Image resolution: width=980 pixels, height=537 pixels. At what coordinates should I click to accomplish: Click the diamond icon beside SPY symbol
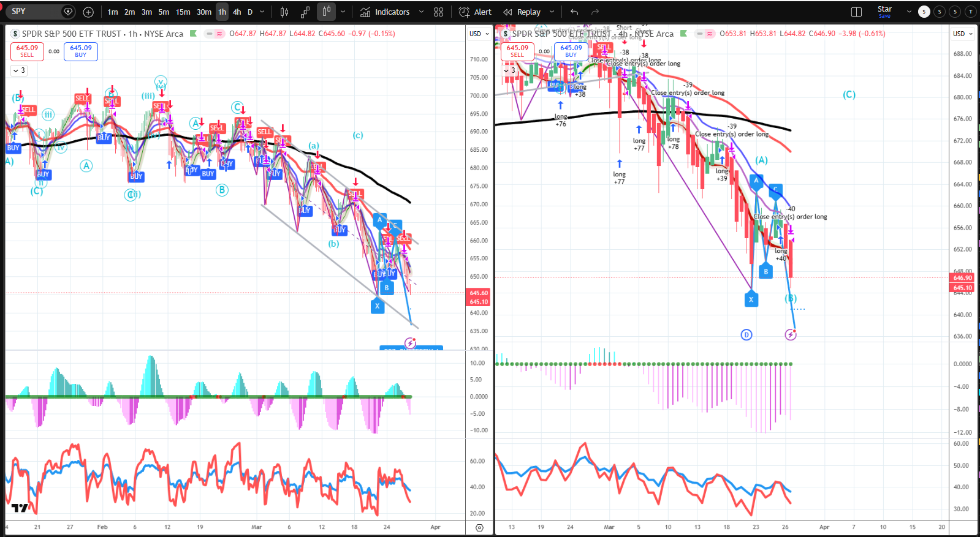click(68, 12)
